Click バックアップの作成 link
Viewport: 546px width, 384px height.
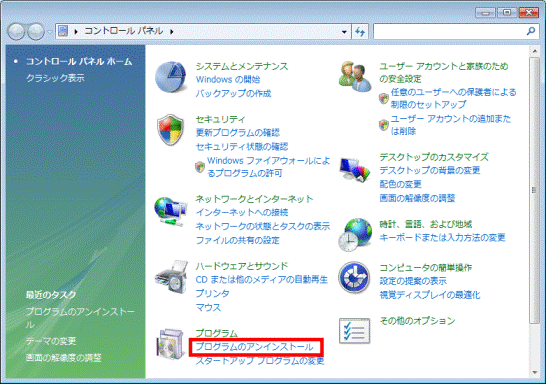click(233, 93)
